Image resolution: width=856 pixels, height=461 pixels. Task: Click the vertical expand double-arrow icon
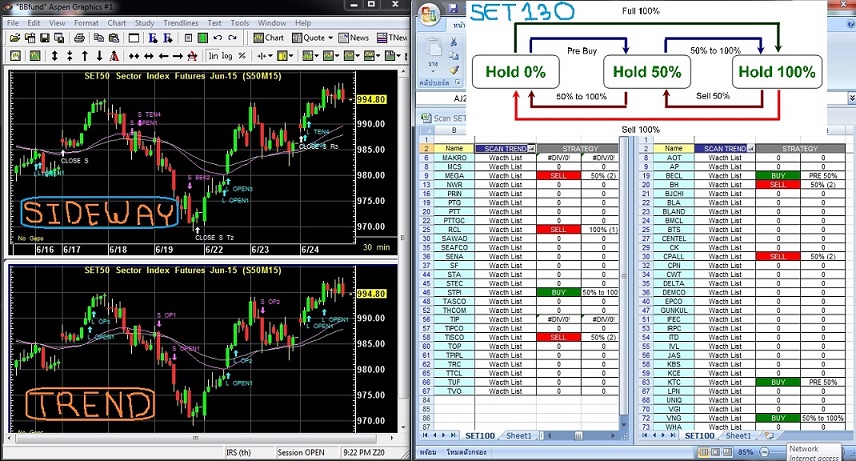(55, 56)
